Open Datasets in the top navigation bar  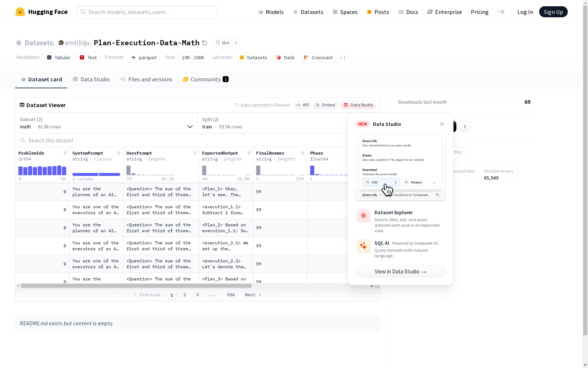[308, 12]
